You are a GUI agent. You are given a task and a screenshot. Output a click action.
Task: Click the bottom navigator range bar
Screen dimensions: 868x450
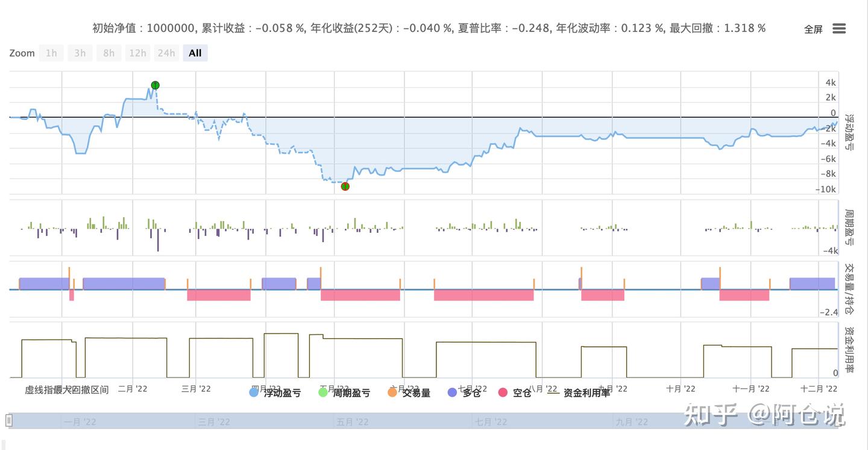tap(422, 422)
